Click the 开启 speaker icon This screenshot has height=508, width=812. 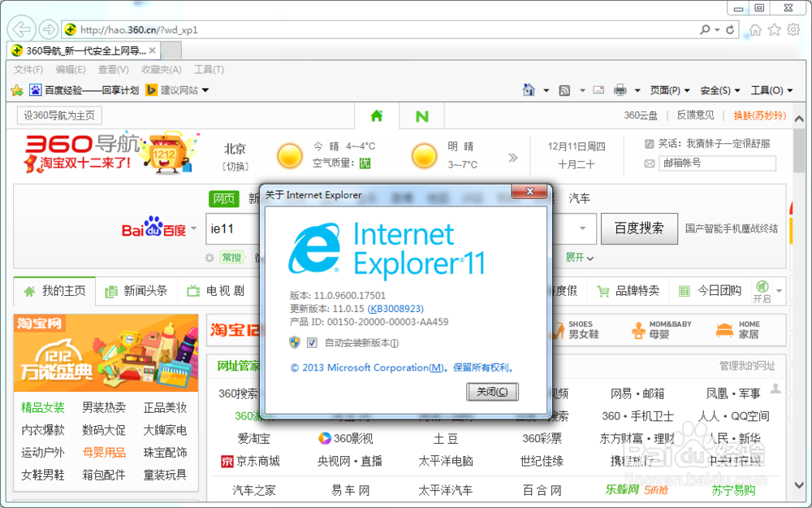[x=762, y=286]
